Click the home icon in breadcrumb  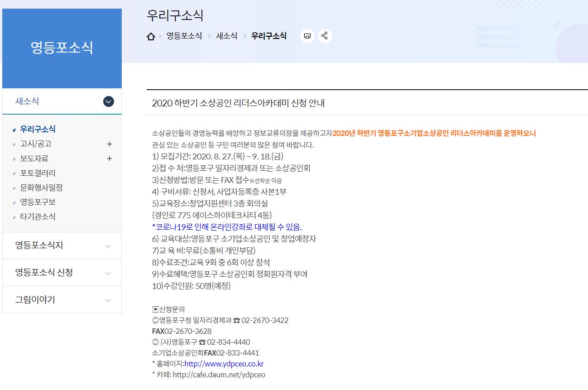[151, 36]
